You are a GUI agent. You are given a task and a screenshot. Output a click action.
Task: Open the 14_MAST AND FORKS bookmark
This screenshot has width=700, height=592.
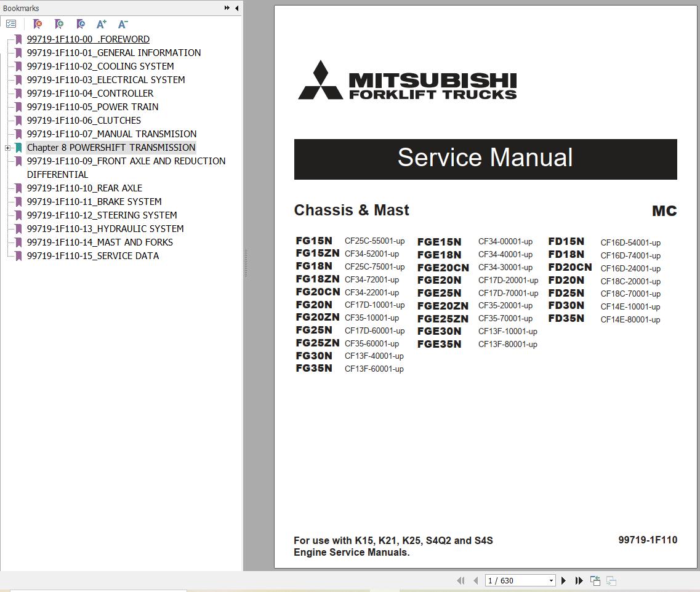click(x=100, y=242)
